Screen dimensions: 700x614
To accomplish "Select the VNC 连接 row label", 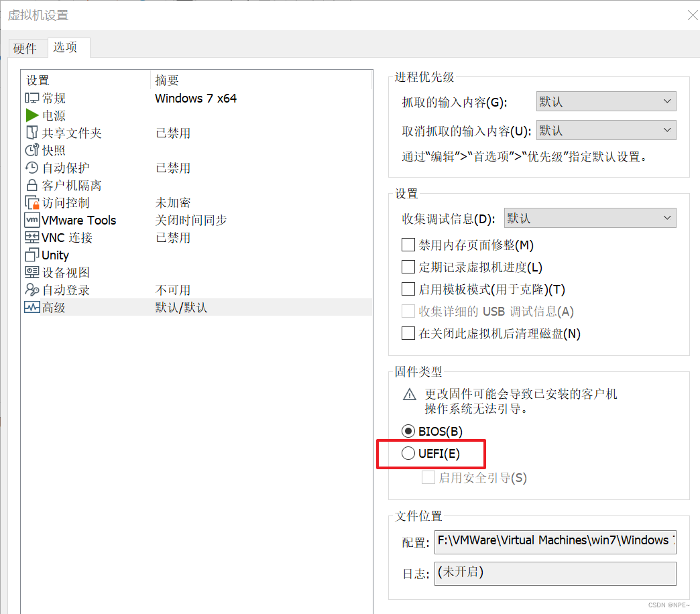I will point(67,237).
